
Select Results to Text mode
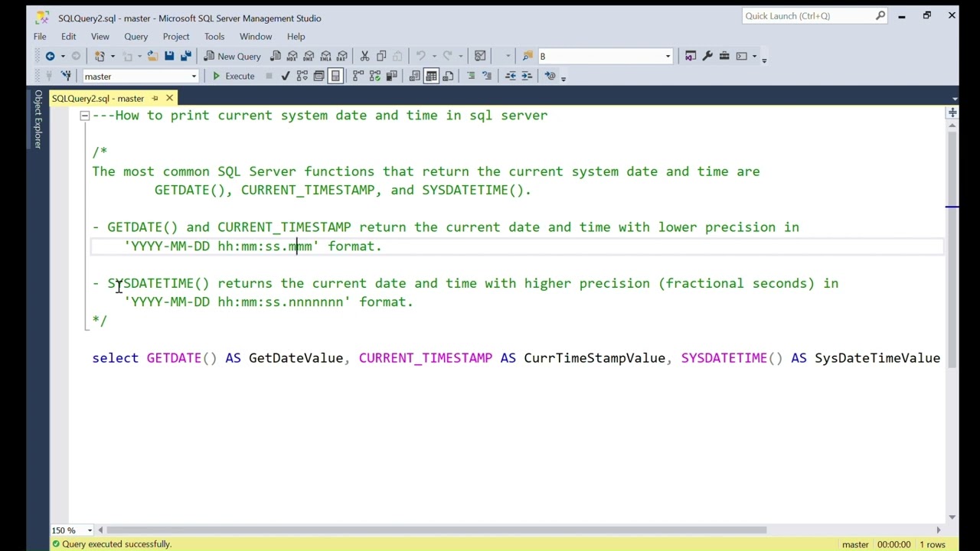[414, 76]
